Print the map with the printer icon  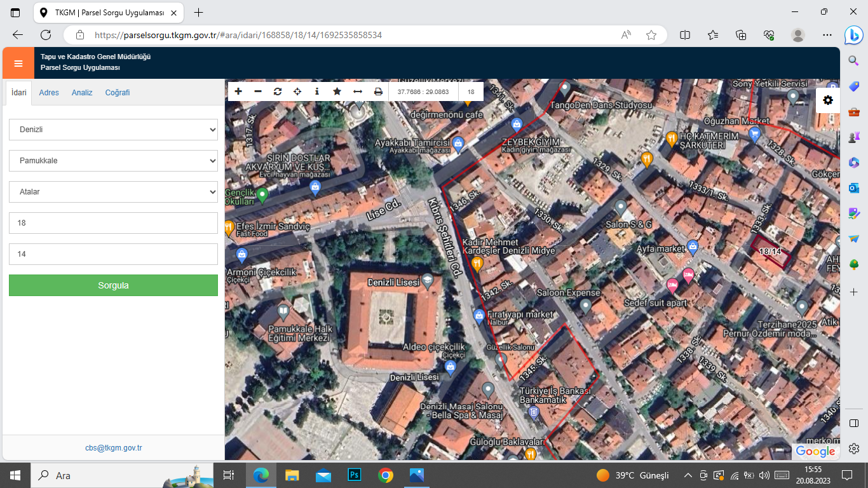[378, 91]
